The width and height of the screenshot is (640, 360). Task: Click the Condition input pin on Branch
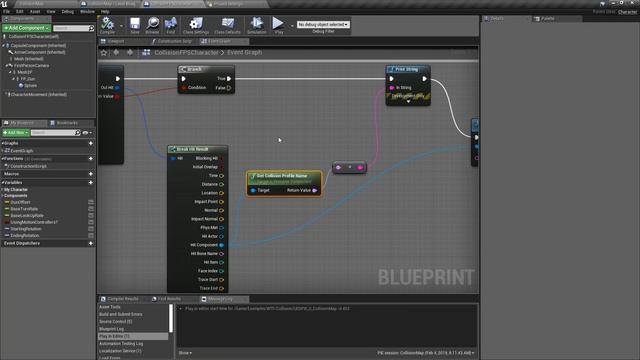184,88
